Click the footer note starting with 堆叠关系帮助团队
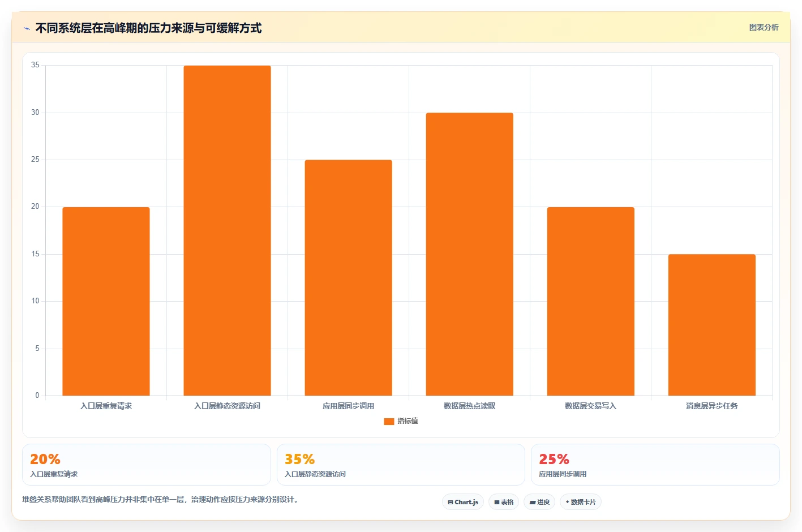802x532 pixels. (x=160, y=499)
